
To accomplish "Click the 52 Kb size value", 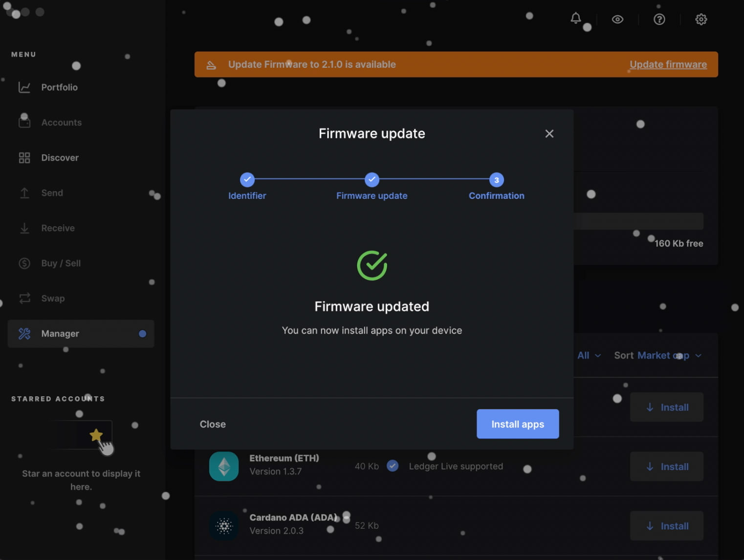I will 367,526.
